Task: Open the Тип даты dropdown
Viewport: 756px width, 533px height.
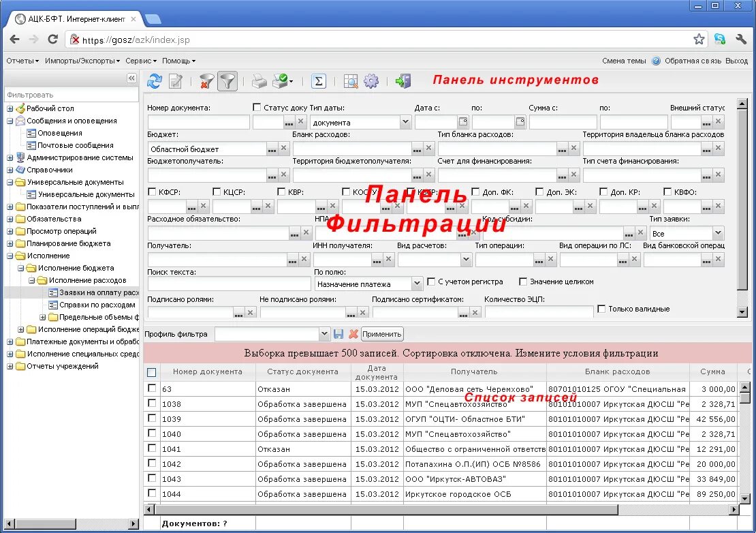Action: [x=405, y=122]
